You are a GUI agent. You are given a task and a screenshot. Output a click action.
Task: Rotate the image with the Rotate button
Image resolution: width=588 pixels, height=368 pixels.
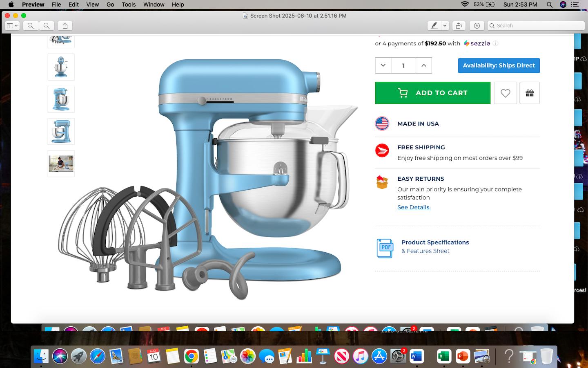pyautogui.click(x=459, y=26)
